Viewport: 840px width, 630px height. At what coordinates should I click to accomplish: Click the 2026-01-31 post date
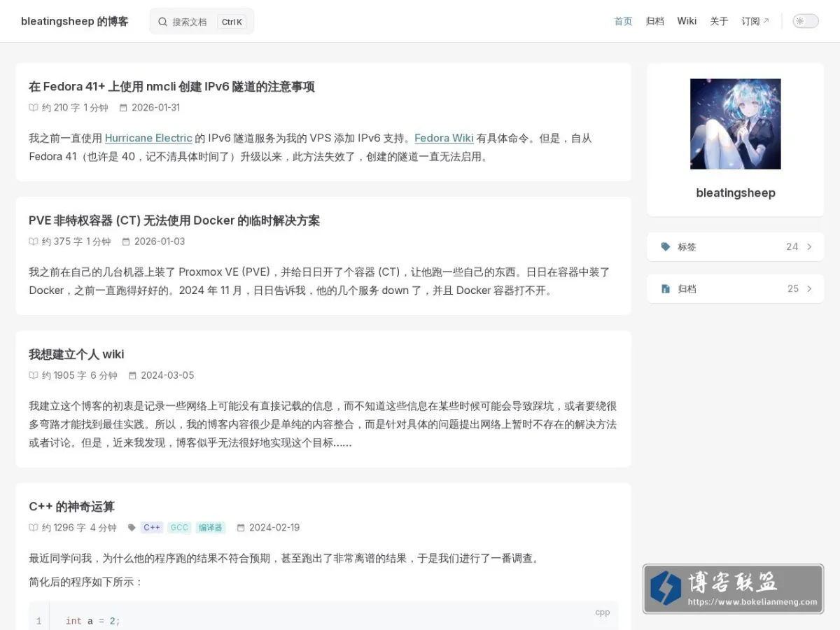coord(156,108)
